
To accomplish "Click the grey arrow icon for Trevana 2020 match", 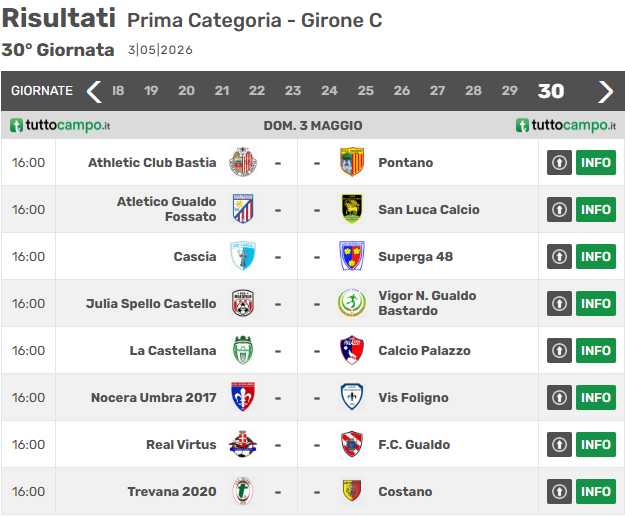I will point(558,491).
